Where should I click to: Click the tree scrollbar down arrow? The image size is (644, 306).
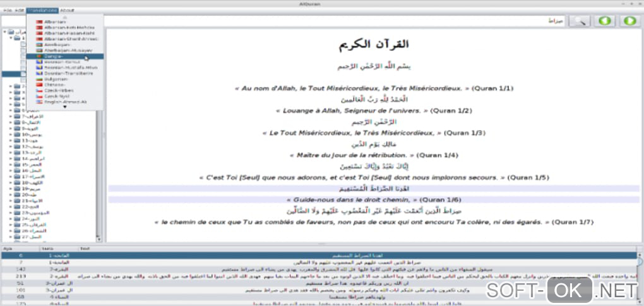[x=98, y=238]
